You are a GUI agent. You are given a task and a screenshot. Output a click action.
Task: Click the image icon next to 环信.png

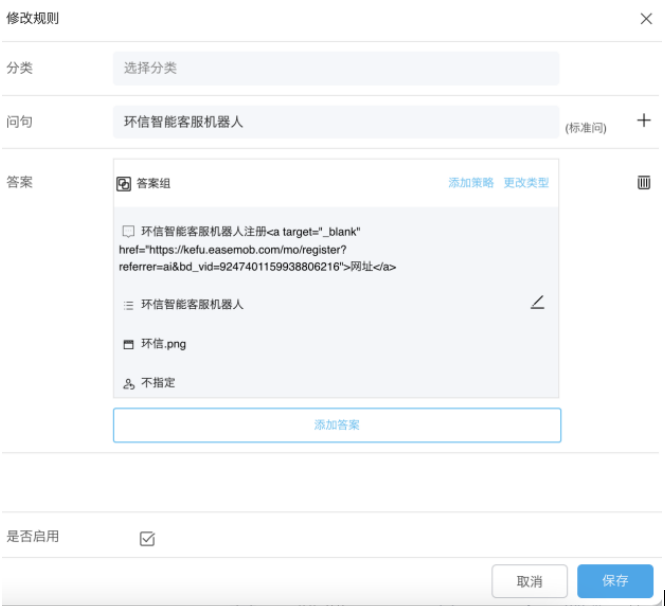click(x=128, y=344)
